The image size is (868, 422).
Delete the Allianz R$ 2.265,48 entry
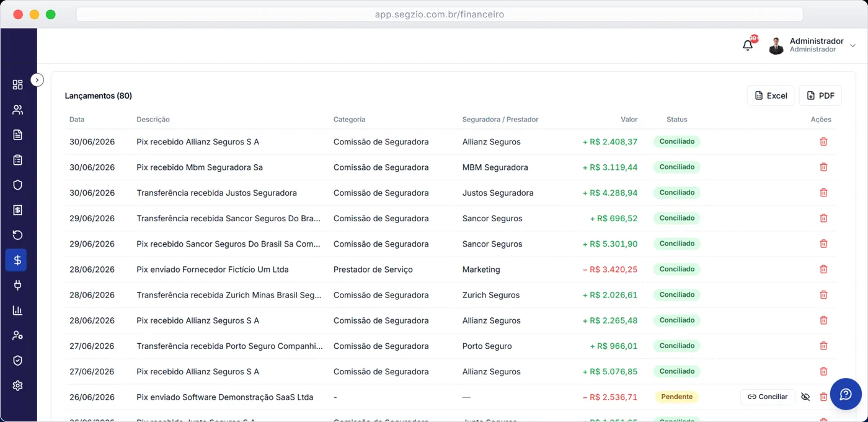(823, 320)
